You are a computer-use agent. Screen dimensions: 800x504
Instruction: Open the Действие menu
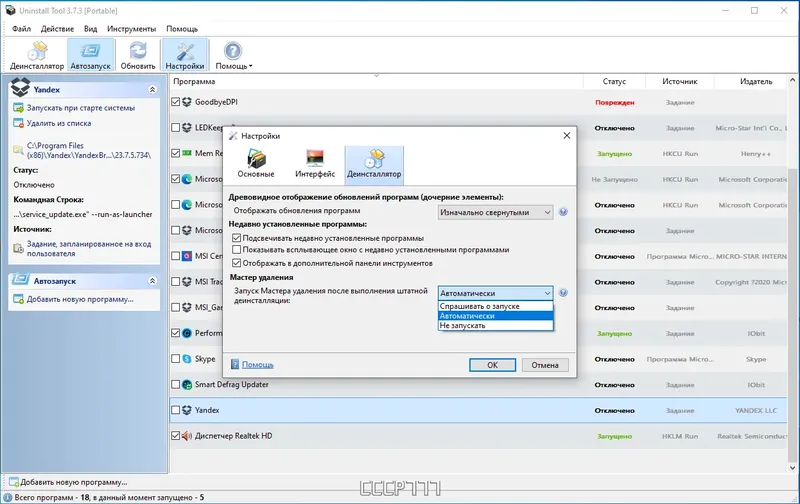pyautogui.click(x=57, y=29)
